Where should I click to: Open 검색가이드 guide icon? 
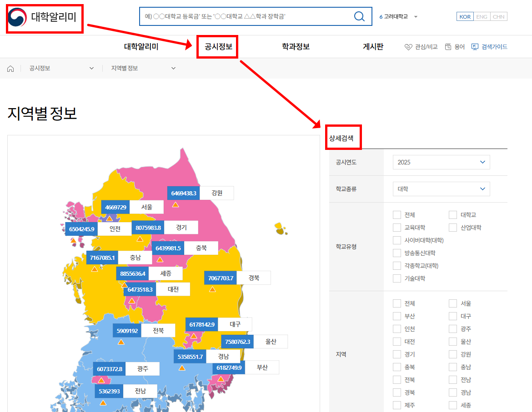click(x=475, y=47)
